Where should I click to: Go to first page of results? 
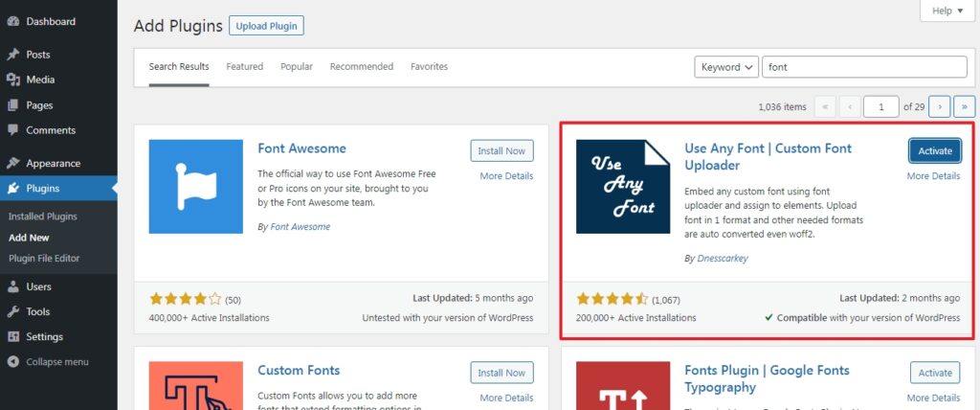(825, 106)
